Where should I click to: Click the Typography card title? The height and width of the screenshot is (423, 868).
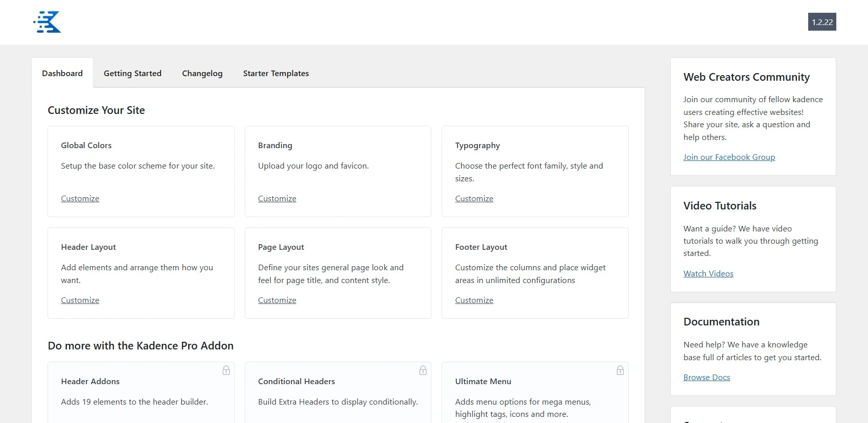coord(477,146)
